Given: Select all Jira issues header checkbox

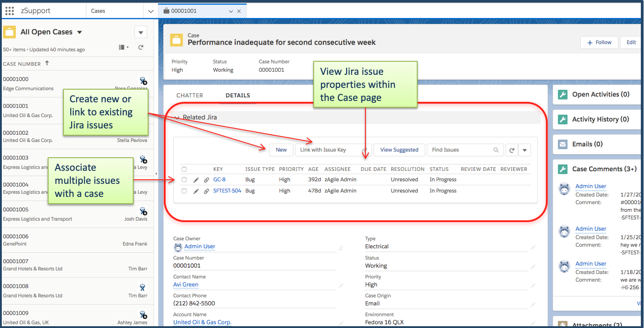Looking at the screenshot, I should coord(184,169).
